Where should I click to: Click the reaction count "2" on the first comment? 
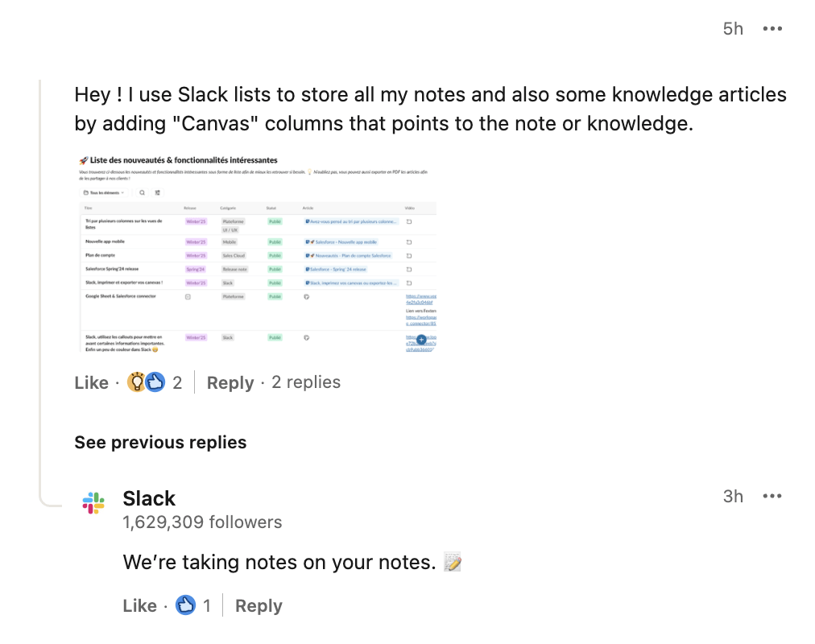pyautogui.click(x=177, y=383)
